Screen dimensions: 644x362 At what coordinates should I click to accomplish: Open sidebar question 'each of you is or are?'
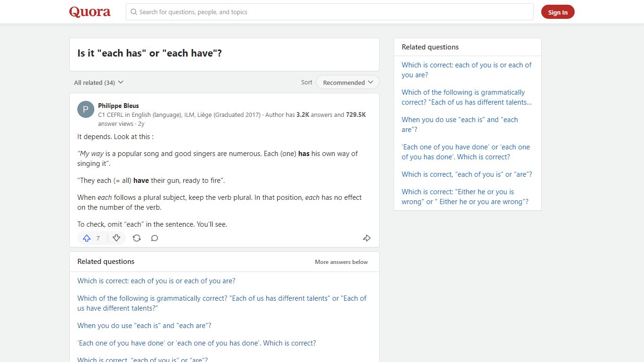point(467,174)
